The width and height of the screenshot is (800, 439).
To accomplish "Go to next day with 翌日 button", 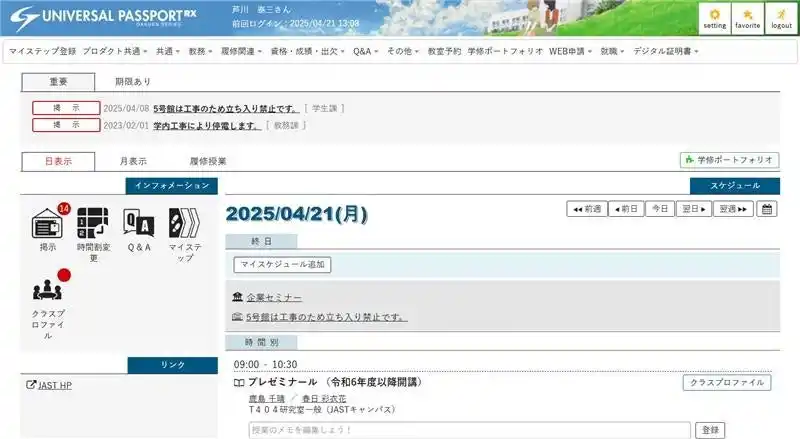I will coord(694,209).
